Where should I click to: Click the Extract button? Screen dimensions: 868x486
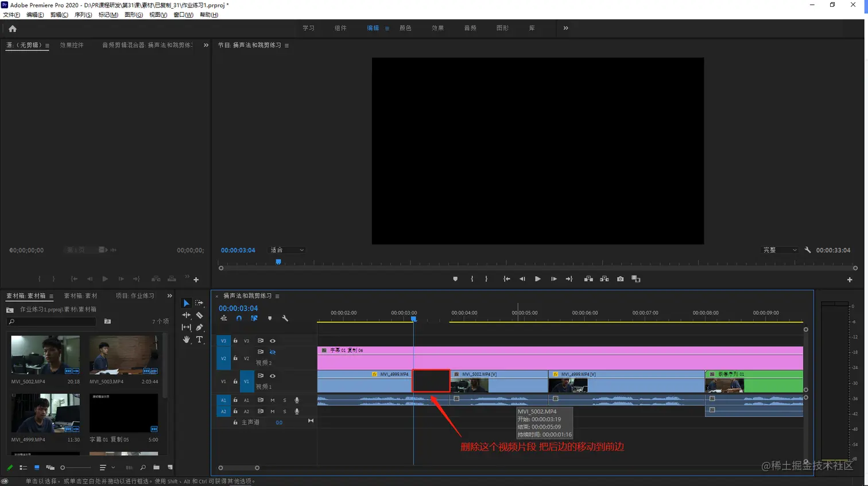[x=604, y=279]
